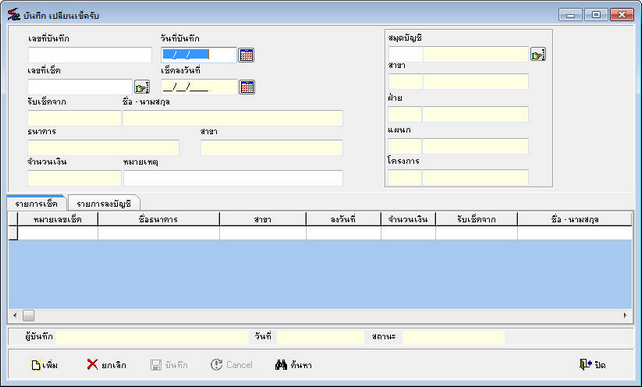Image resolution: width=642 pixels, height=387 pixels.
Task: Click the สาขา field beside ธนาคาร
Action: pos(271,148)
